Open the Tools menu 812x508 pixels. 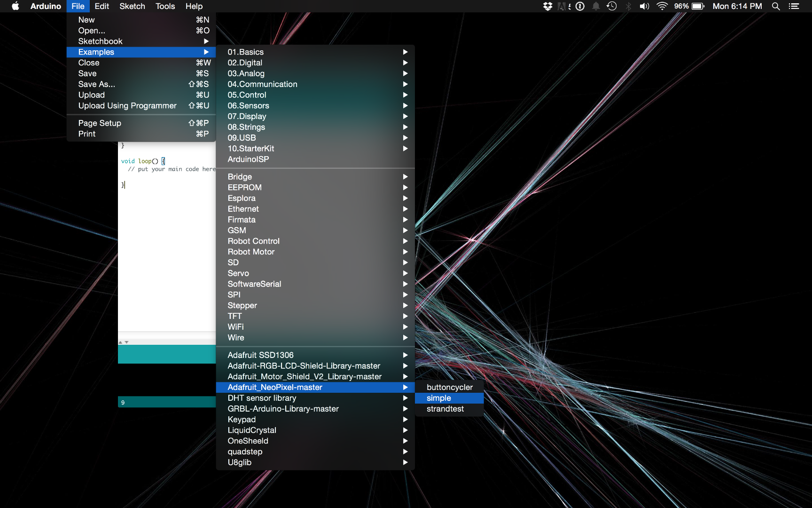[165, 6]
